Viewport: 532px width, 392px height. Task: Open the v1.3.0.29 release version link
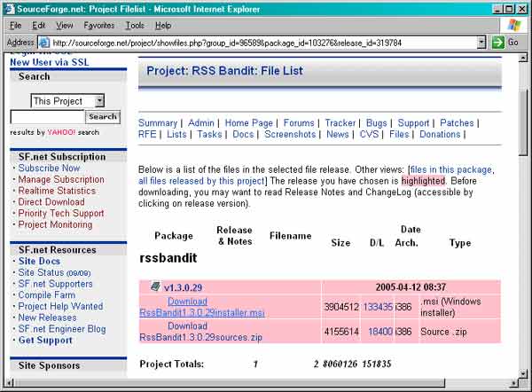click(x=183, y=288)
